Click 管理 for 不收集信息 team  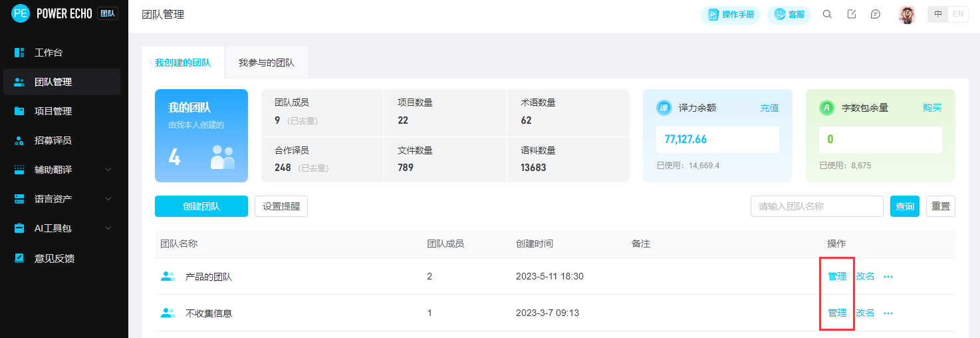pyautogui.click(x=837, y=313)
